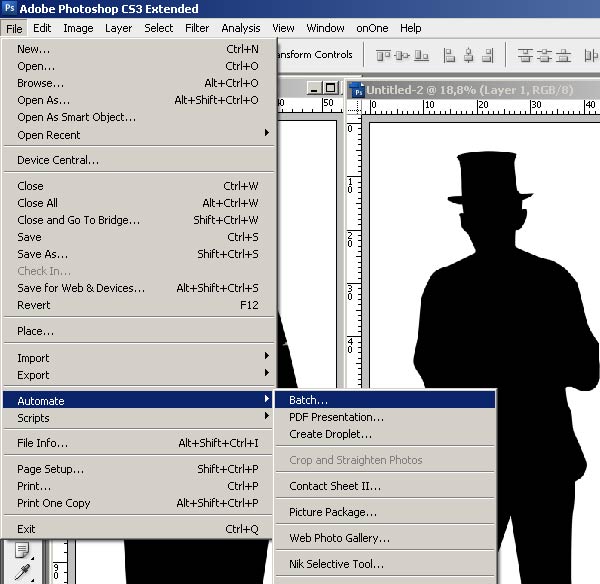Choose Device Central... menu item

tap(139, 160)
